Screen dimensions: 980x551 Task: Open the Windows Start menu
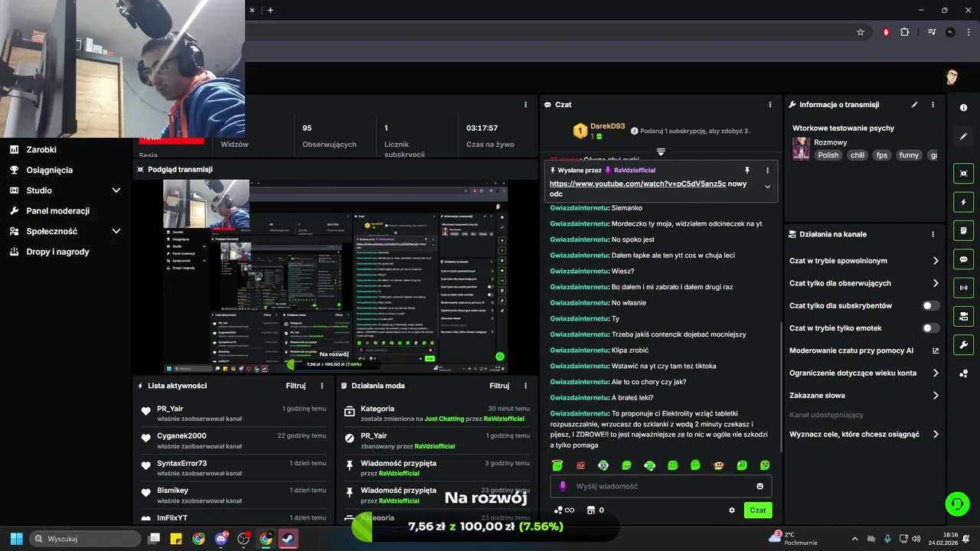click(x=16, y=539)
